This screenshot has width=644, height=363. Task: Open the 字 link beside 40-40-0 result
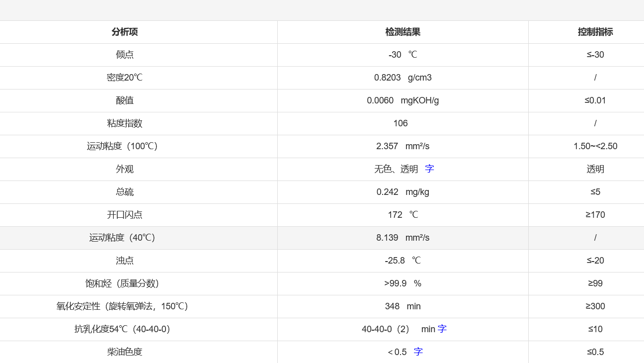pyautogui.click(x=442, y=329)
